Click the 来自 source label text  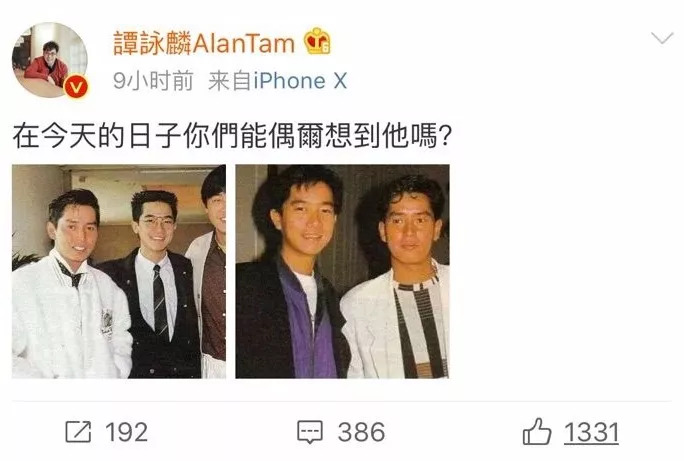pyautogui.click(x=230, y=81)
